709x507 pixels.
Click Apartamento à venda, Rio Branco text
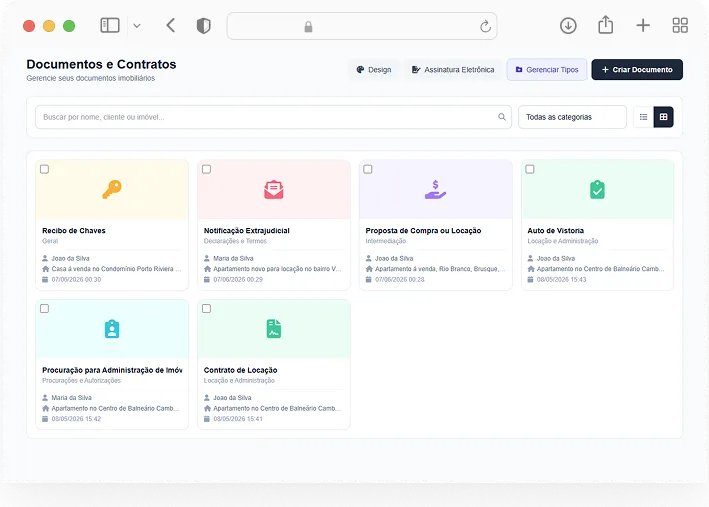[x=440, y=269]
